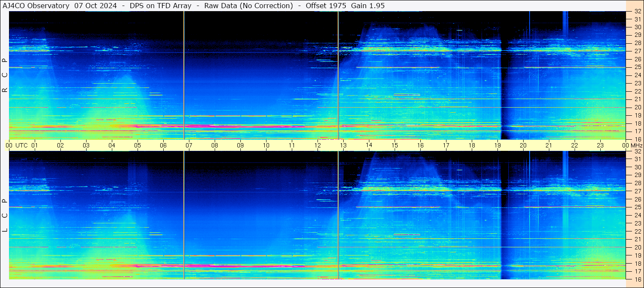This screenshot has height=288, width=644.
Task: Click the 13 hour label on the time axis
Action: pyautogui.click(x=343, y=145)
